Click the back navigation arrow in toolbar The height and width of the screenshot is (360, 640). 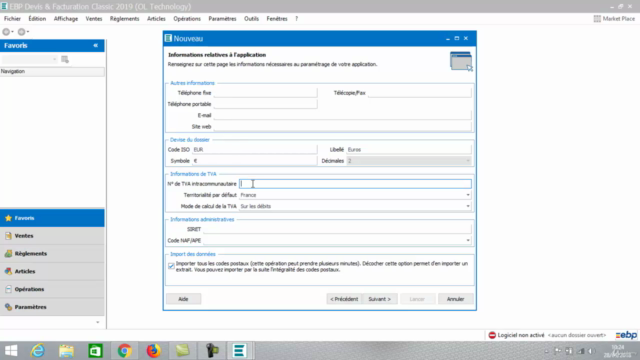click(x=6, y=31)
